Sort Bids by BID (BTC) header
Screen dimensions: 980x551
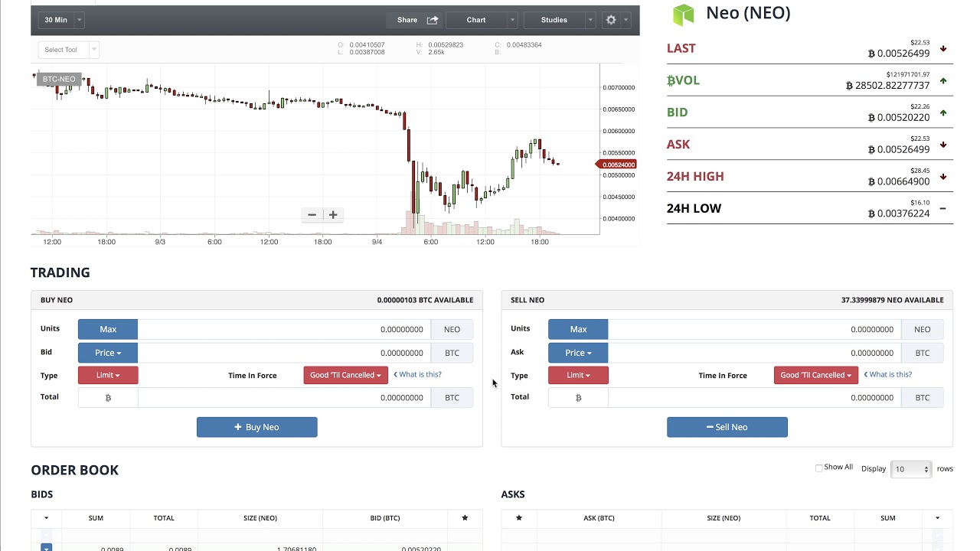click(x=385, y=518)
